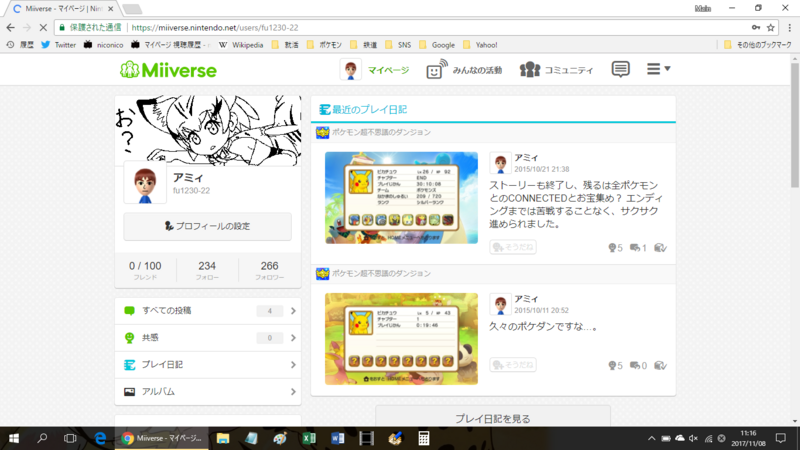The image size is (800, 450).
Task: Open the profile banner drawing
Action: click(208, 130)
